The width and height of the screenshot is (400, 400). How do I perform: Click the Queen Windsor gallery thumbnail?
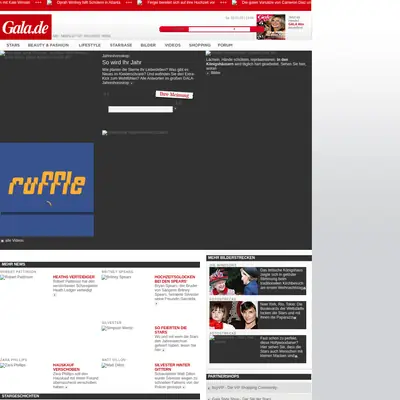click(x=234, y=281)
